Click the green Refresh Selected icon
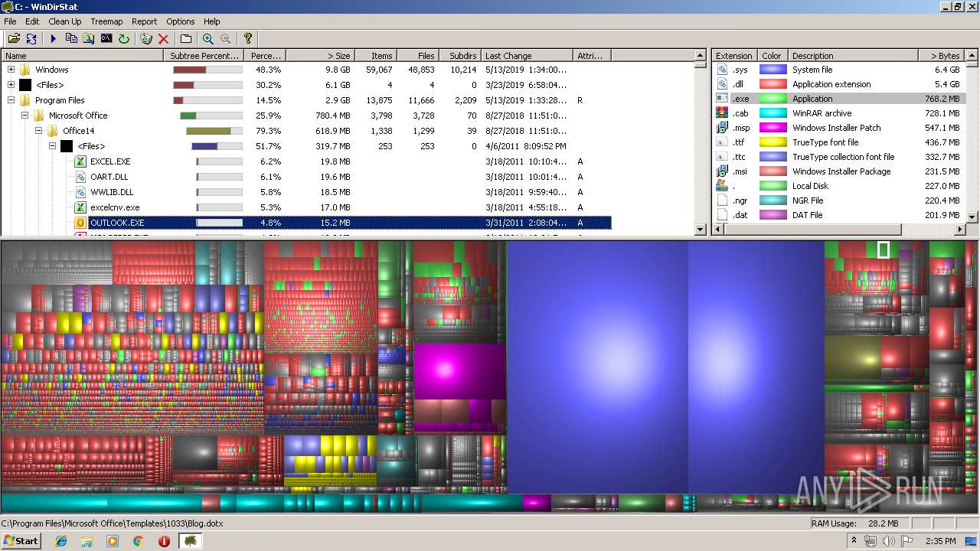The image size is (980, 551). point(123,38)
